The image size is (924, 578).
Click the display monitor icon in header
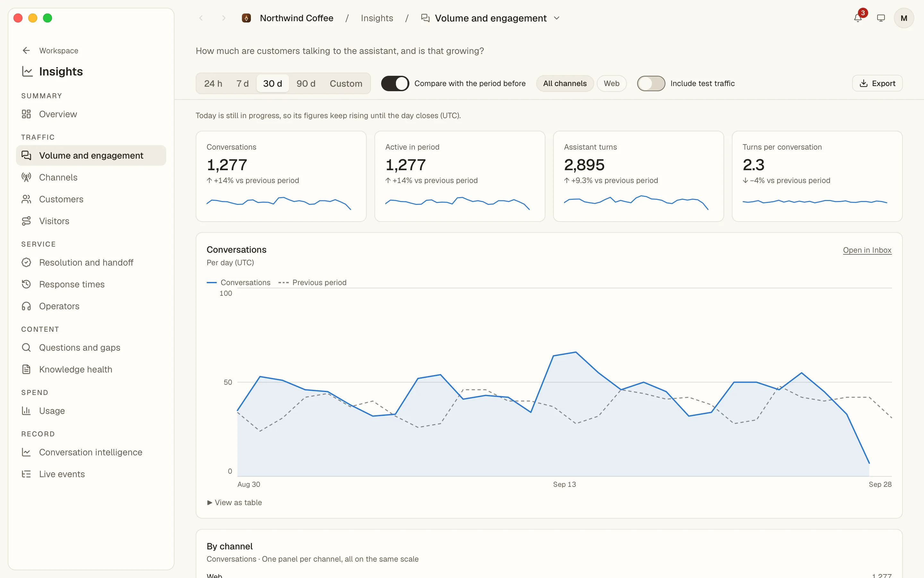coord(881,18)
